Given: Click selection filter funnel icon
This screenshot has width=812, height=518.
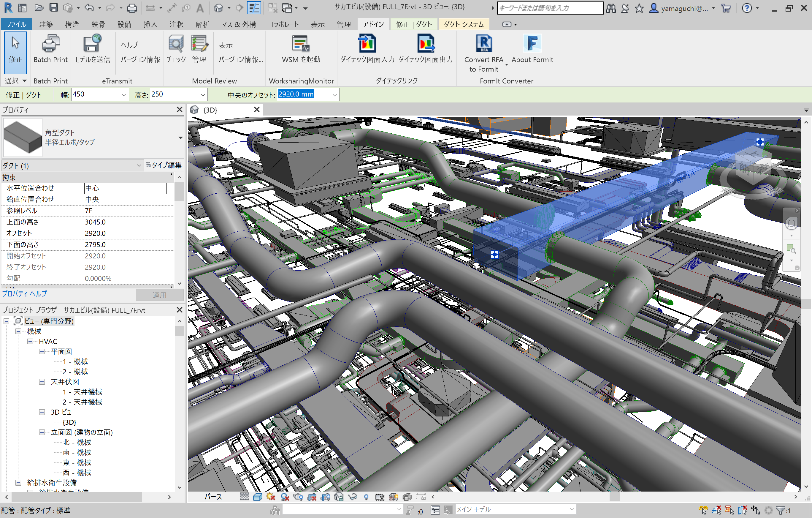Looking at the screenshot, I should coord(780,510).
